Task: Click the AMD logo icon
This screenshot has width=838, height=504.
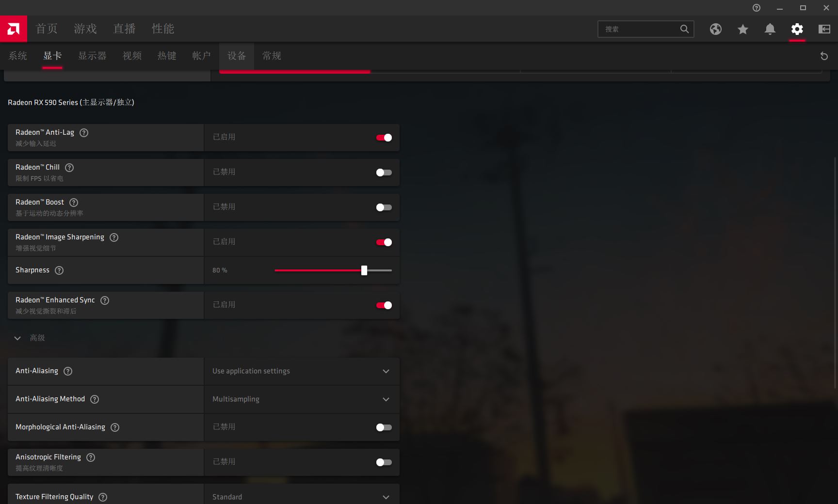Action: tap(14, 29)
